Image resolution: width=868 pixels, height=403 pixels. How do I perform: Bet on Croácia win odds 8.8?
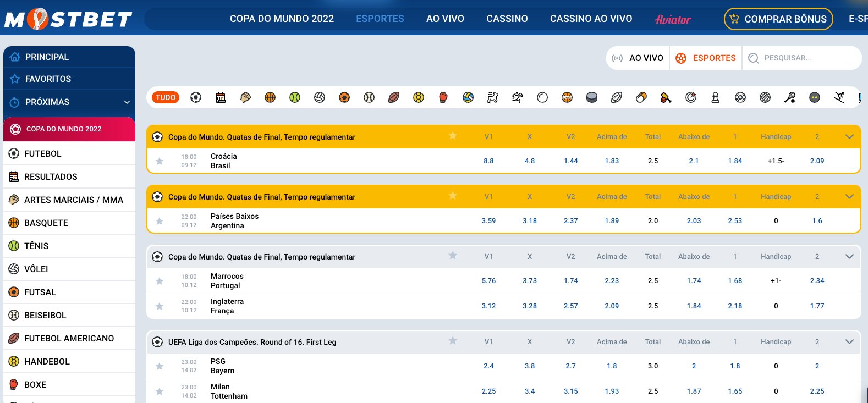[488, 161]
